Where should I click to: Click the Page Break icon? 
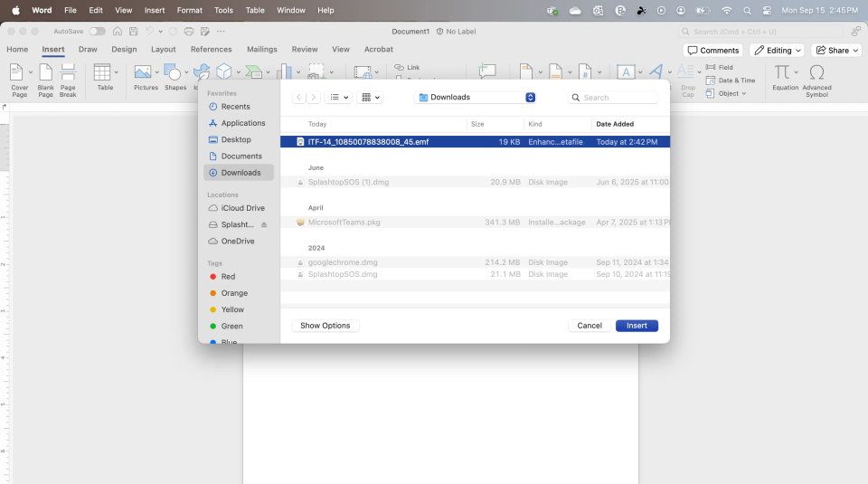[68, 73]
